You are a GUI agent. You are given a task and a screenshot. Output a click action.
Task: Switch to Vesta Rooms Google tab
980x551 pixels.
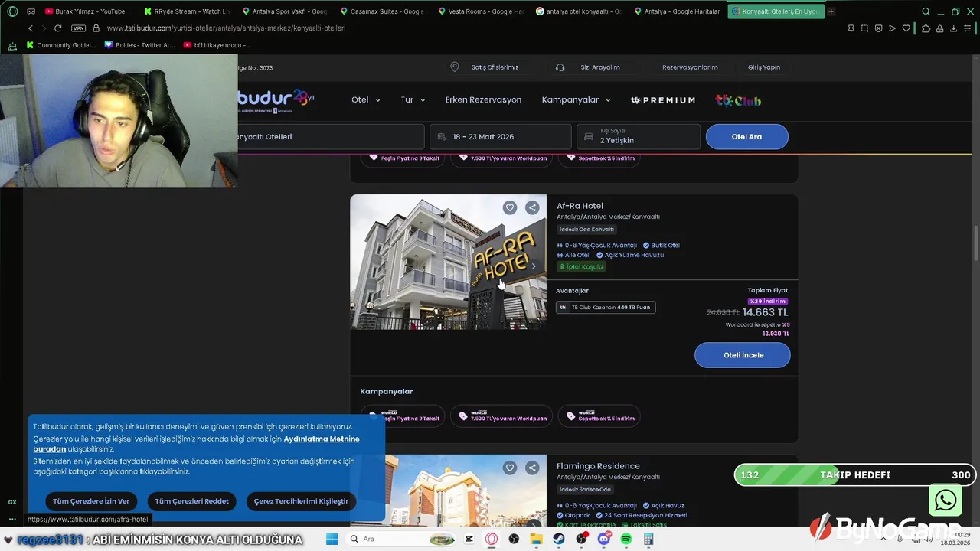click(481, 11)
